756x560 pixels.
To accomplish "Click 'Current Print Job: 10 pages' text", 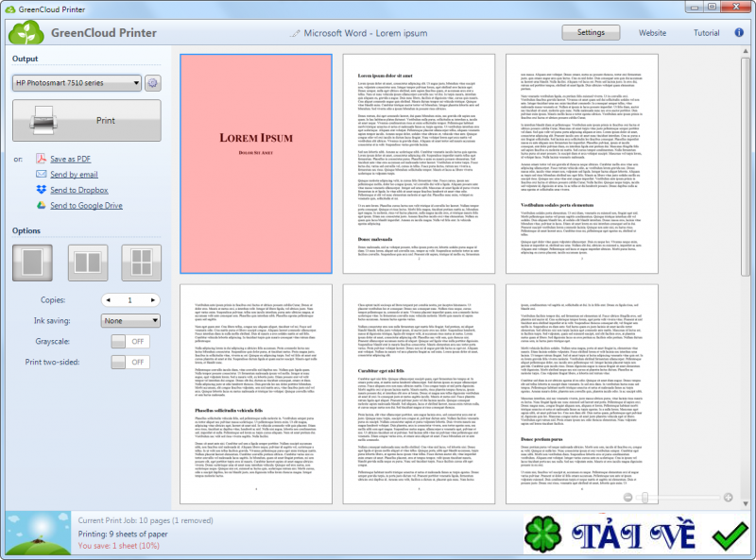I will point(146,520).
